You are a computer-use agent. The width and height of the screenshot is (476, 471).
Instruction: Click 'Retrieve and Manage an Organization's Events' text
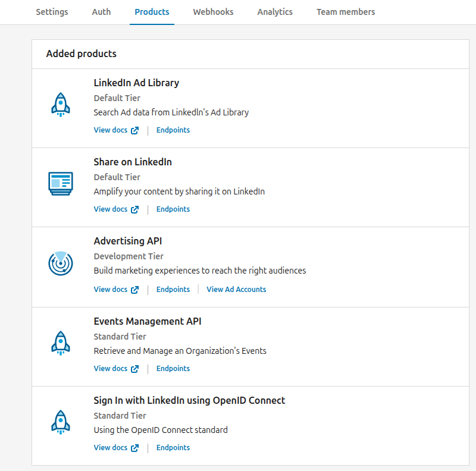point(180,351)
